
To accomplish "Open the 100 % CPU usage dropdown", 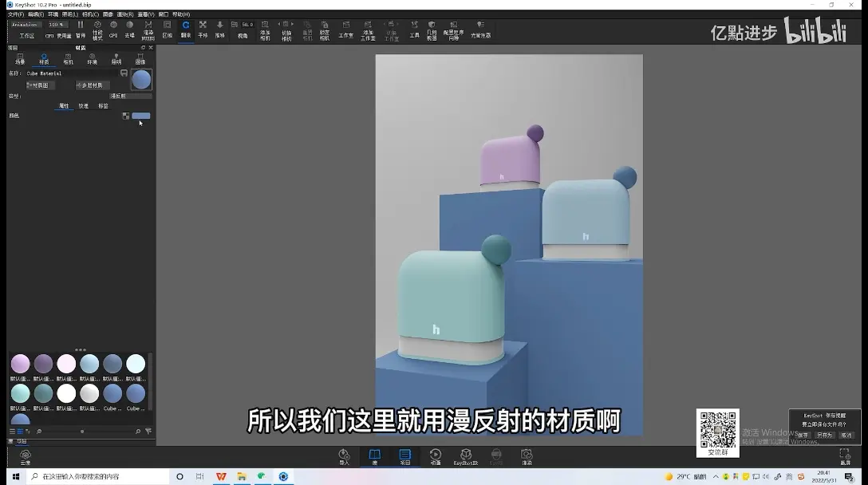I will [57, 25].
